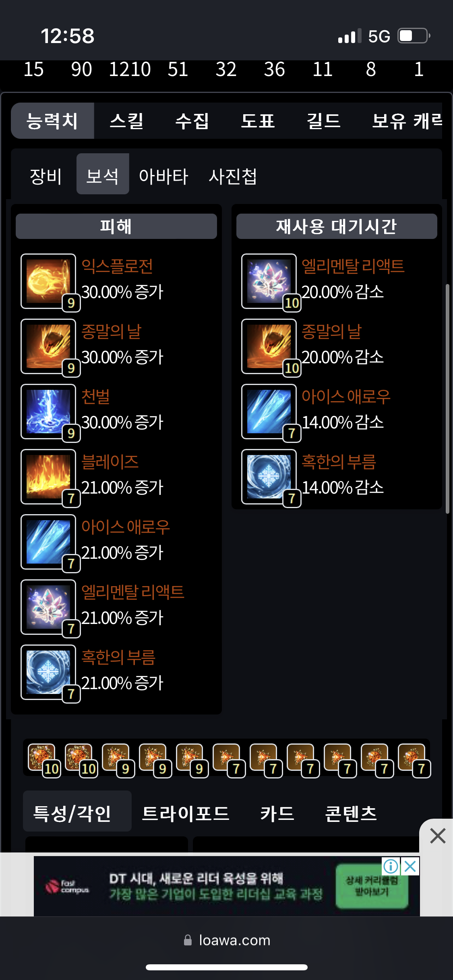Close the bottom ad with the X button
The width and height of the screenshot is (453, 980).
(437, 836)
